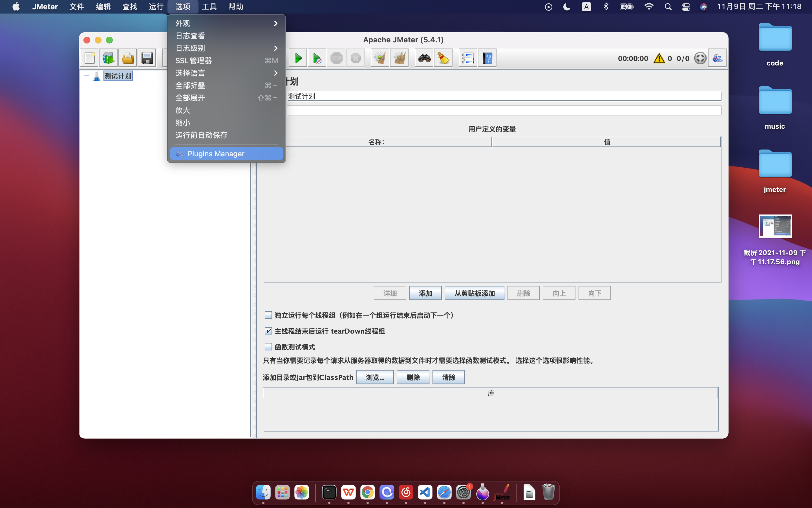Select 日志查看 menu entry

pos(226,36)
